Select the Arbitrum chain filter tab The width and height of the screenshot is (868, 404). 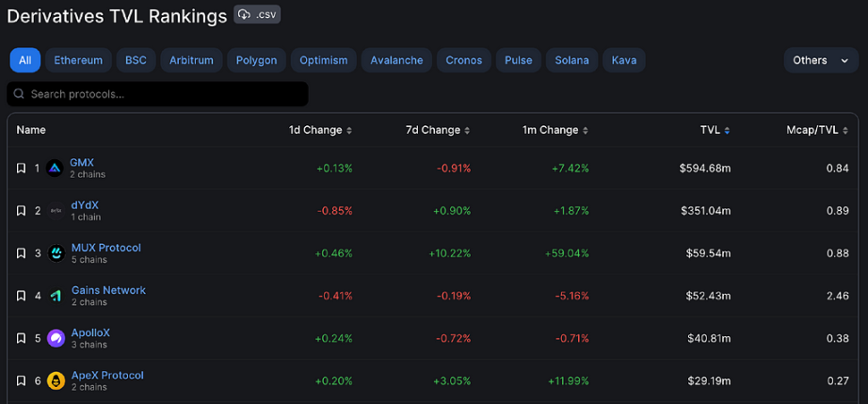pyautogui.click(x=191, y=60)
